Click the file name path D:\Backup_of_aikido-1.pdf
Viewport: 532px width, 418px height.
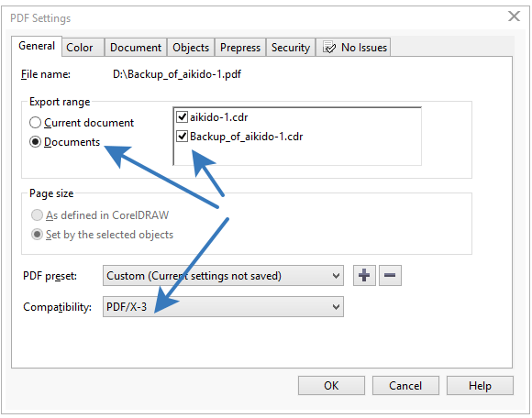tap(177, 74)
